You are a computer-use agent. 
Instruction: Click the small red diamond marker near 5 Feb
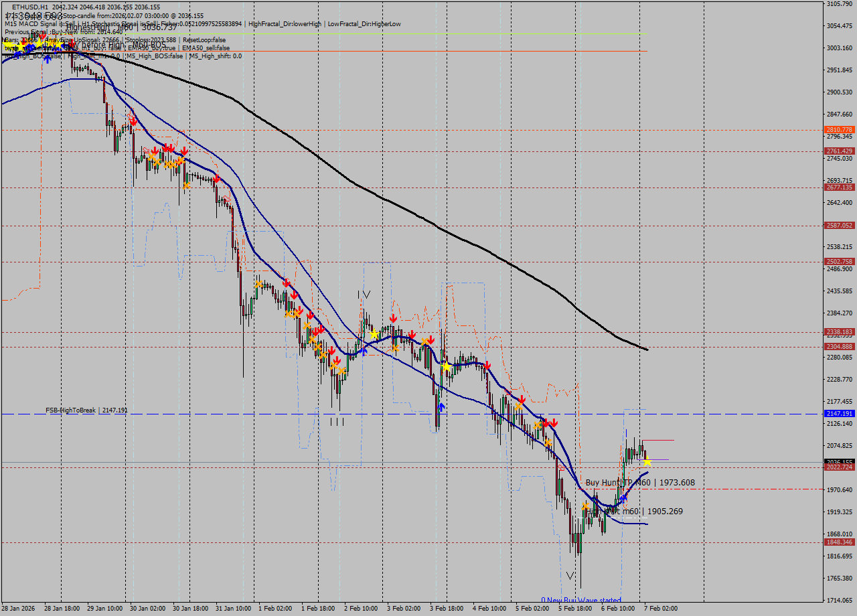click(x=561, y=469)
